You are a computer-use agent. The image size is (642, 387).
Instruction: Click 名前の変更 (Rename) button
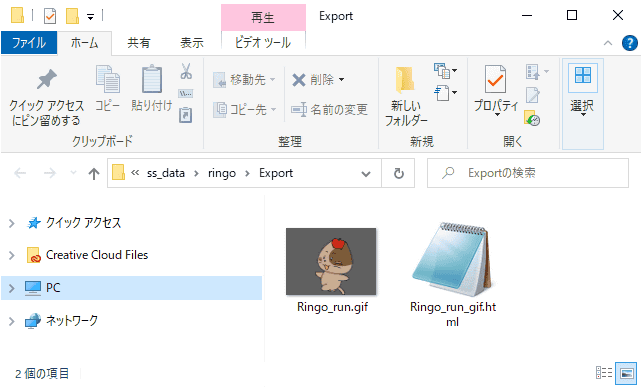click(329, 110)
